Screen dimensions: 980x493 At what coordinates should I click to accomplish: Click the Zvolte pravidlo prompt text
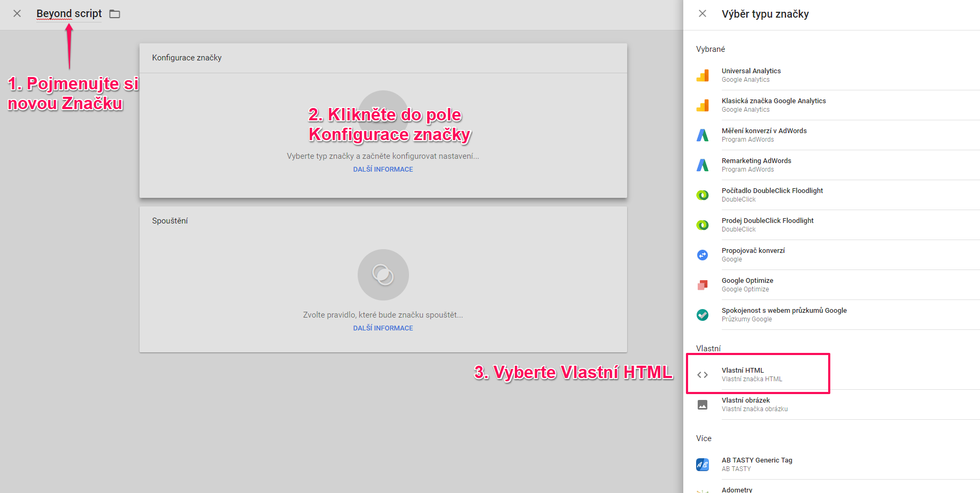[x=383, y=315]
